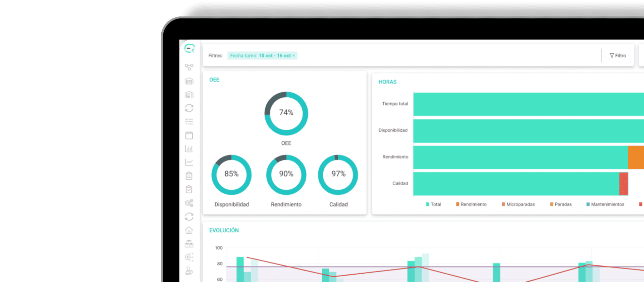Viewport: 644px width, 282px height.
Task: Open the workflow nodes sidebar icon
Action: [x=189, y=67]
